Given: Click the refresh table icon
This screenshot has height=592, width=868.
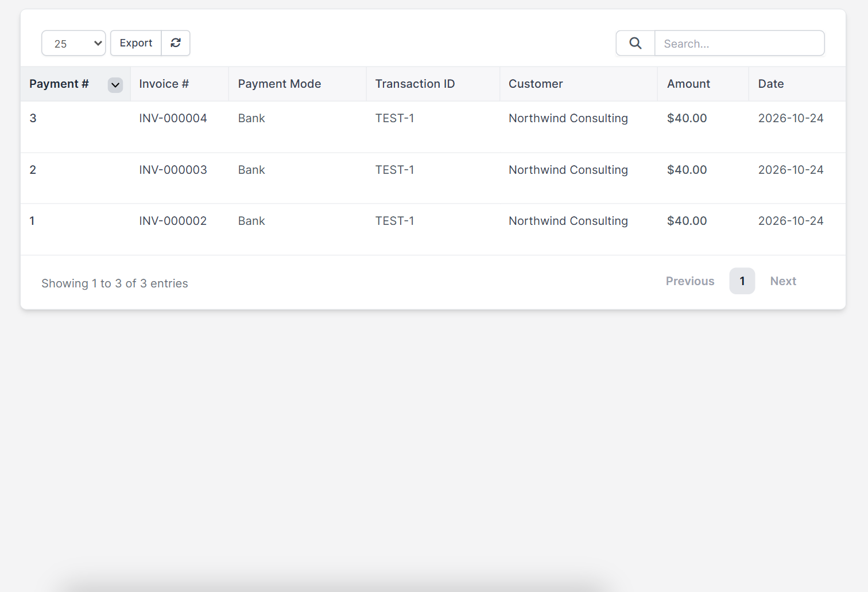Looking at the screenshot, I should coord(176,43).
